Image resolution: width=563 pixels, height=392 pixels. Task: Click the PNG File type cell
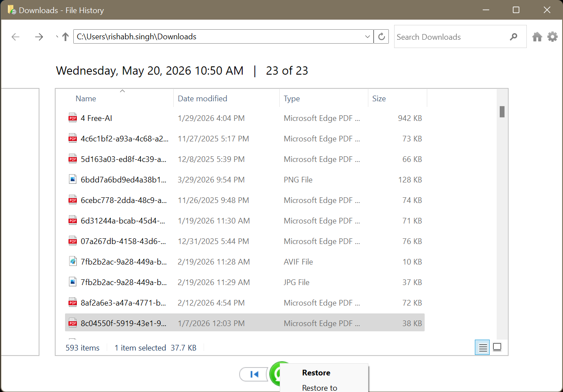[298, 179]
